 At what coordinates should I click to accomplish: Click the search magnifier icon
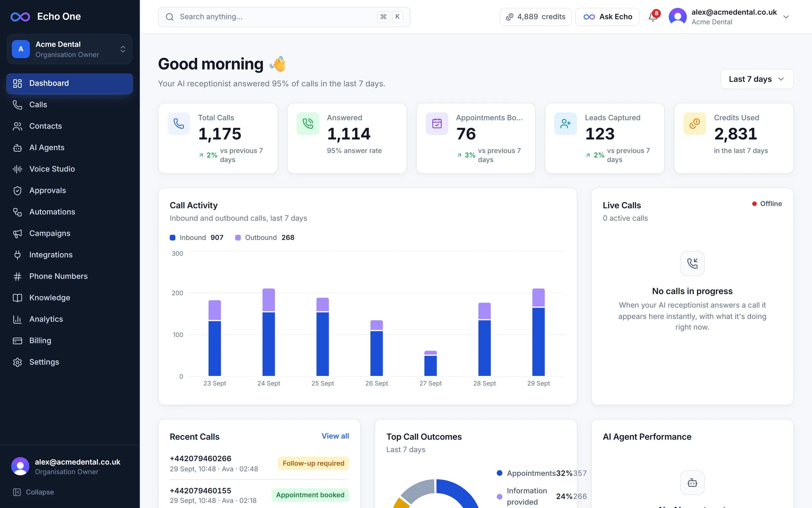(x=170, y=17)
